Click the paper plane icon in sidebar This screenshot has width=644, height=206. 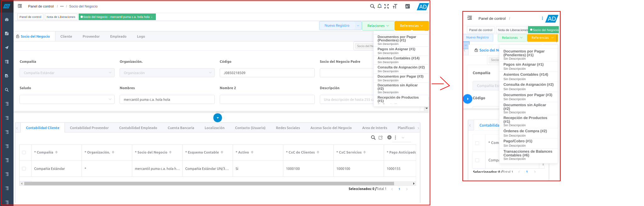click(x=7, y=47)
